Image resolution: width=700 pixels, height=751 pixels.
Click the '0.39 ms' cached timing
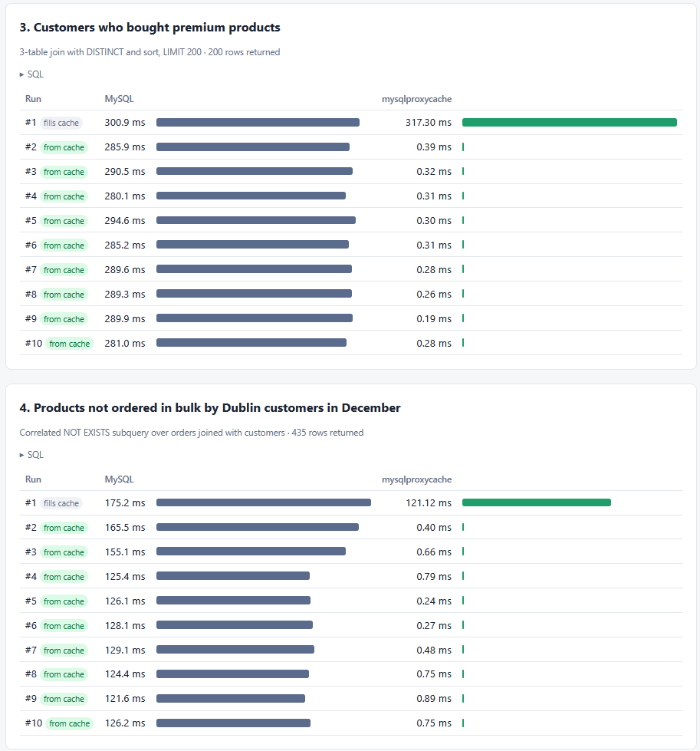click(434, 147)
